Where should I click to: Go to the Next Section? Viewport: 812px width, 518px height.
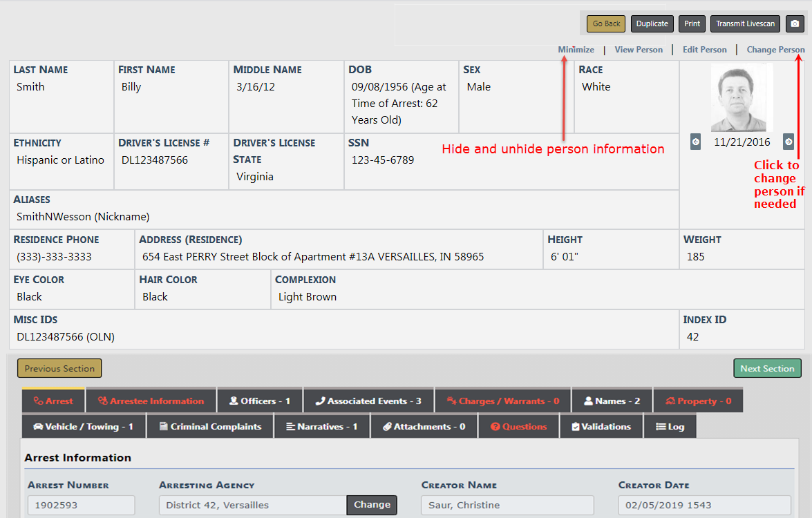pos(767,369)
